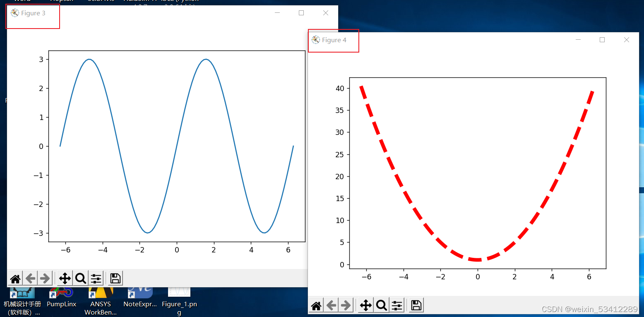Go back to previous view in Figure 3
Viewport: 644px width, 317px height.
[30, 279]
